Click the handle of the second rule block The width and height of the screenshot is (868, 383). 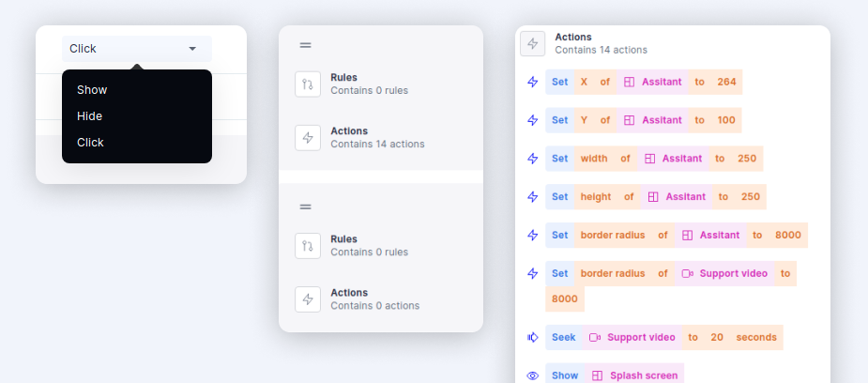[306, 207]
